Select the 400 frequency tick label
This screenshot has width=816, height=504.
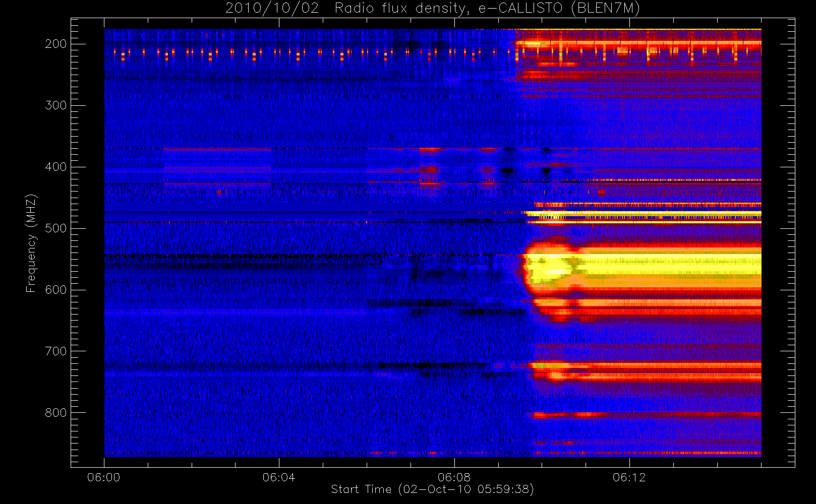(56, 167)
